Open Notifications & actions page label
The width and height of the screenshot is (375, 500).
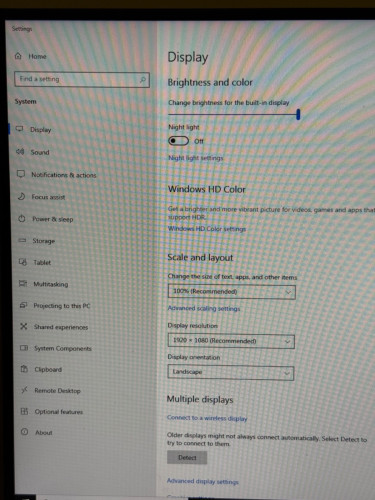[64, 175]
